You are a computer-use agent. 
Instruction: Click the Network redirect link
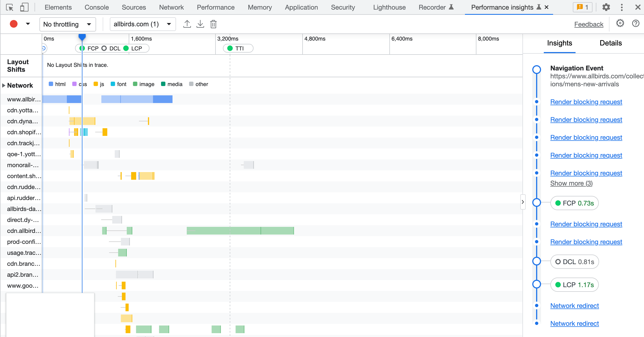[575, 305]
